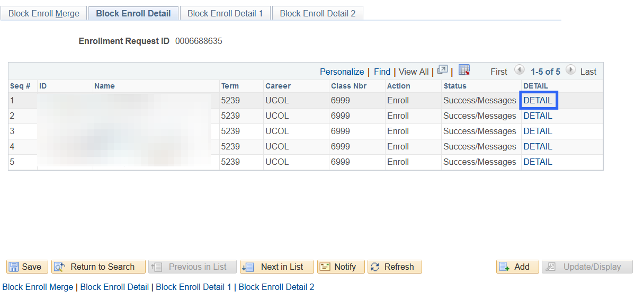Go to next rows arrow icon
The height and width of the screenshot is (300, 644).
(x=570, y=70)
